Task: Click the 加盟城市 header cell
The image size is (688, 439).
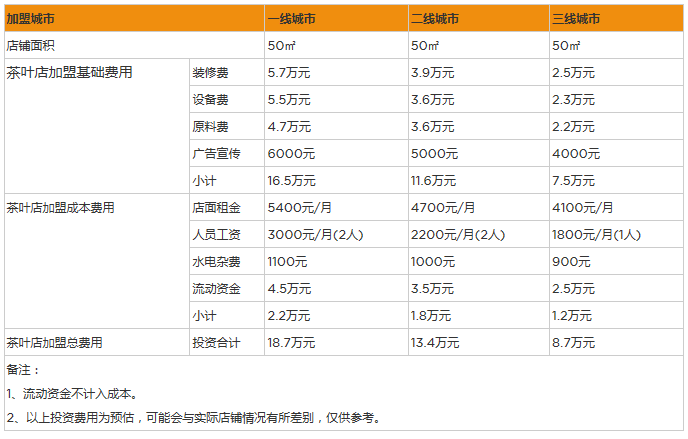Action: [x=30, y=19]
